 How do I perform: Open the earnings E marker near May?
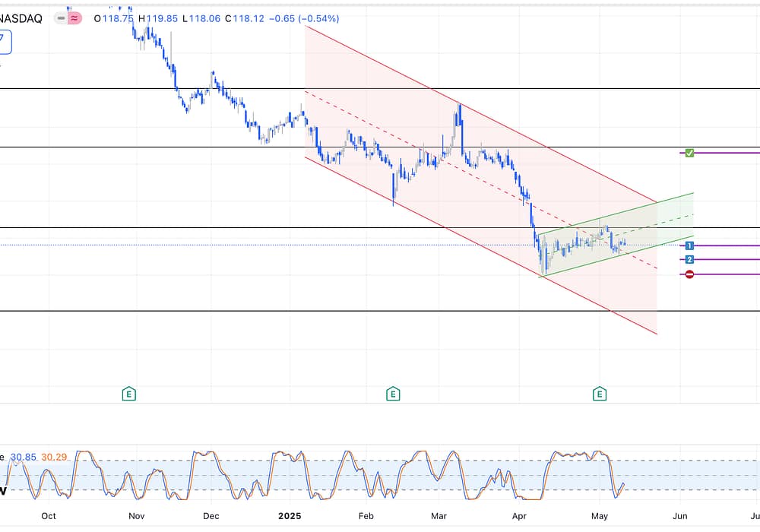click(600, 394)
